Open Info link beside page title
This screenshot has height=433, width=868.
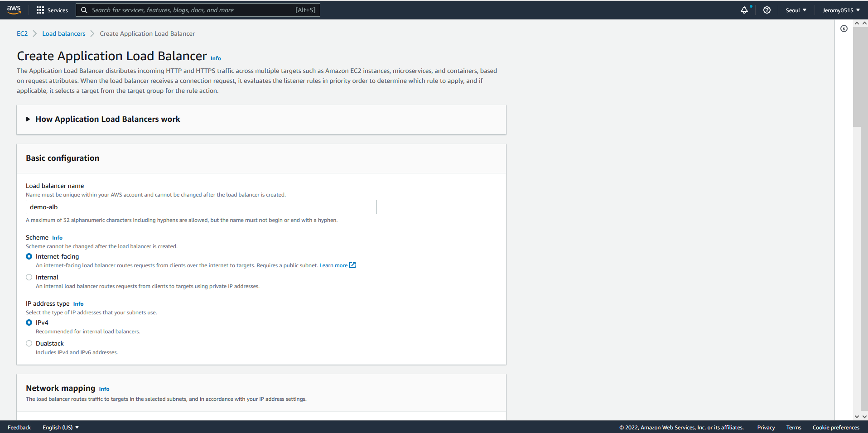pos(216,58)
